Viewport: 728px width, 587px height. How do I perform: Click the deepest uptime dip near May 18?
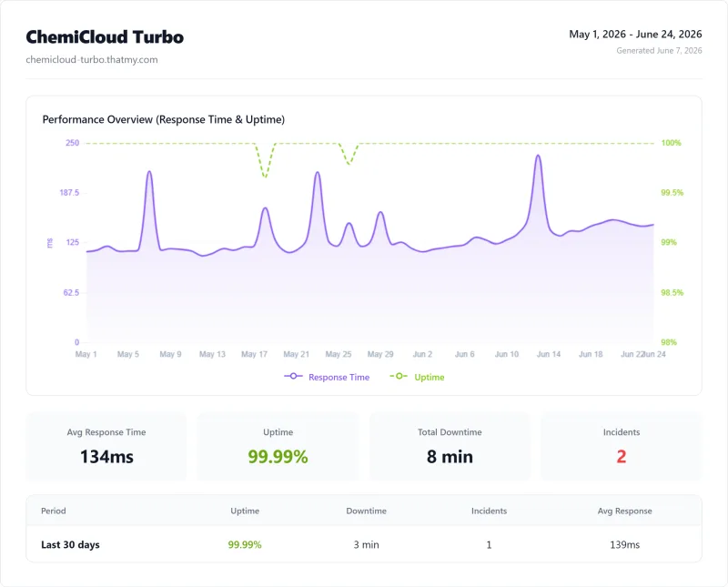[x=265, y=177]
